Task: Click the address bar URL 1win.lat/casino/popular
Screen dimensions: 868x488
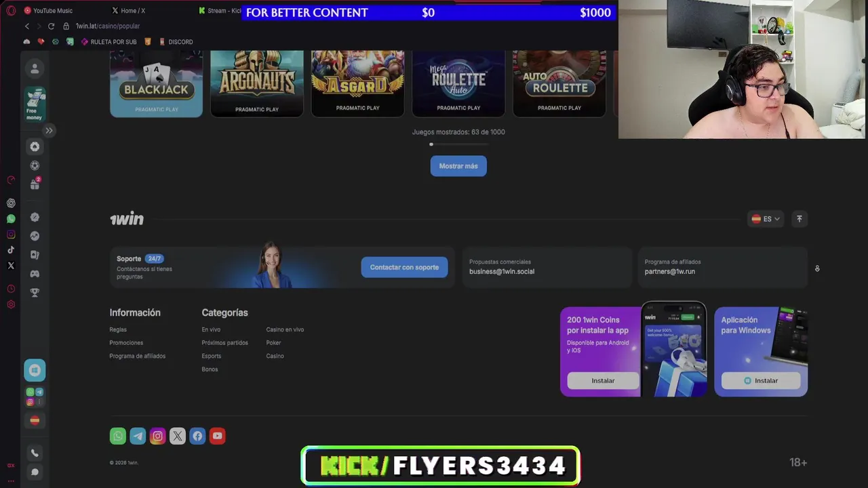Action: click(108, 26)
